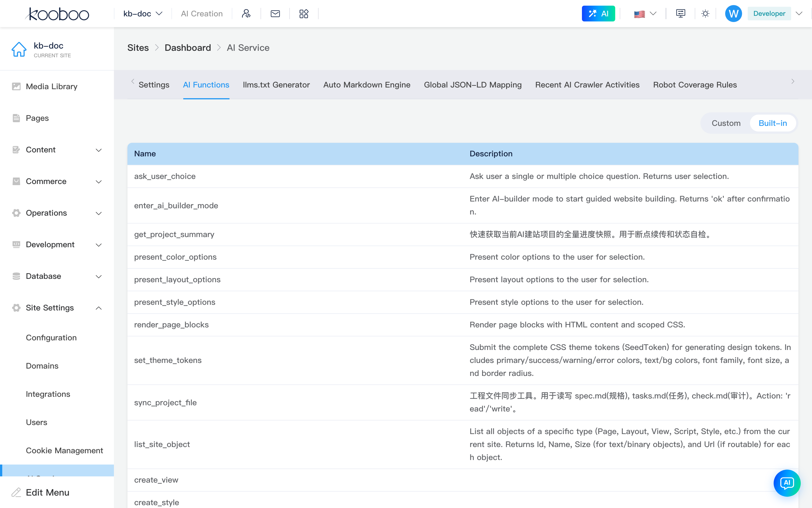
Task: Switch to the Settings tab
Action: tap(154, 85)
